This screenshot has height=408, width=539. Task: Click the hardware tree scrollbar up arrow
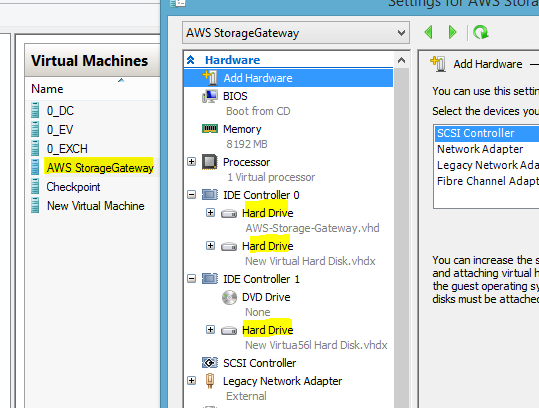[401, 60]
